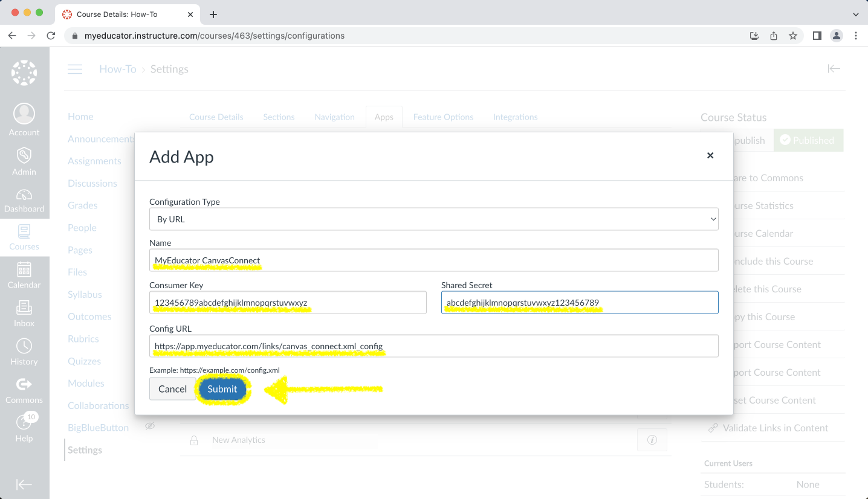868x499 pixels.
Task: Click the Cancel button
Action: 172,389
